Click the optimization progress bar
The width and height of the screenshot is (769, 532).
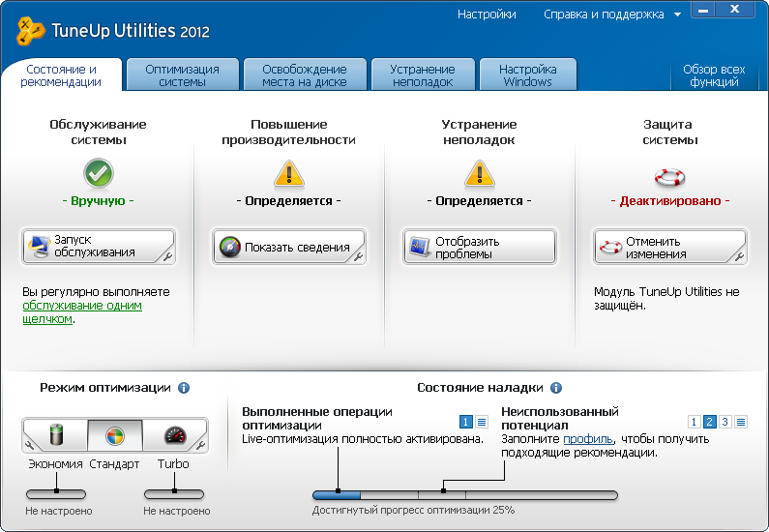465,495
